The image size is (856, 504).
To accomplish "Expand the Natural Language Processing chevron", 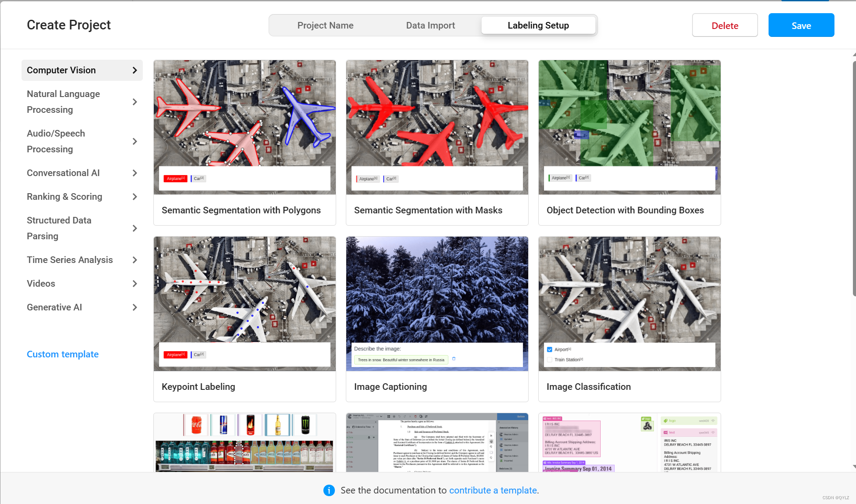I will [135, 102].
